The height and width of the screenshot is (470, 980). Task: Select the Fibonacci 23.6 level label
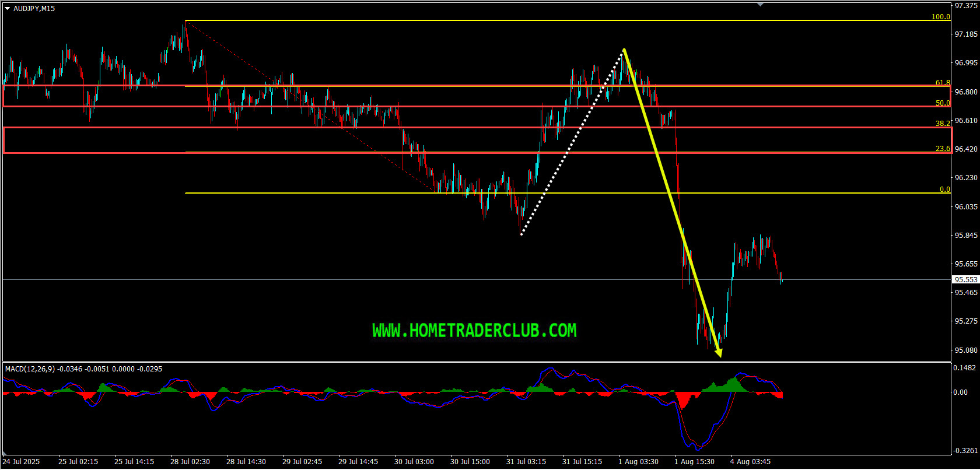942,149
